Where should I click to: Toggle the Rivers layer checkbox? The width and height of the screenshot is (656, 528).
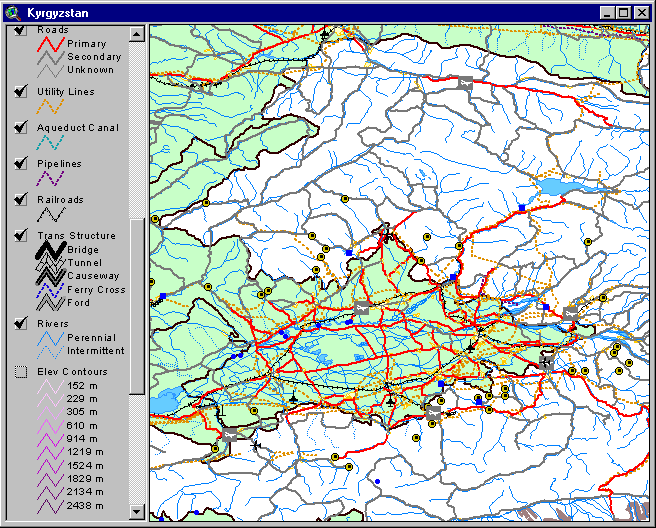20,323
